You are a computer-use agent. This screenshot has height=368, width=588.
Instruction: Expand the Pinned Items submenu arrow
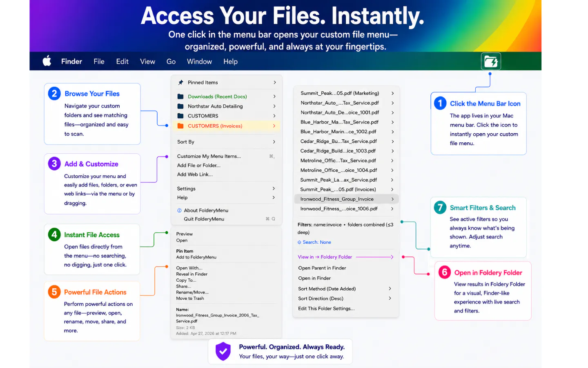tap(274, 83)
